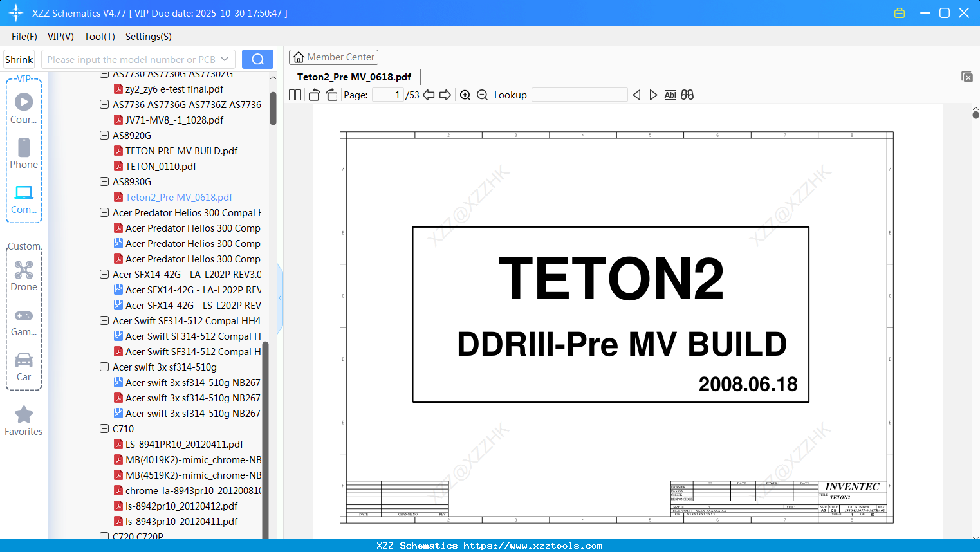Open MB(4519K2)-mimic_chrome file

point(193,475)
